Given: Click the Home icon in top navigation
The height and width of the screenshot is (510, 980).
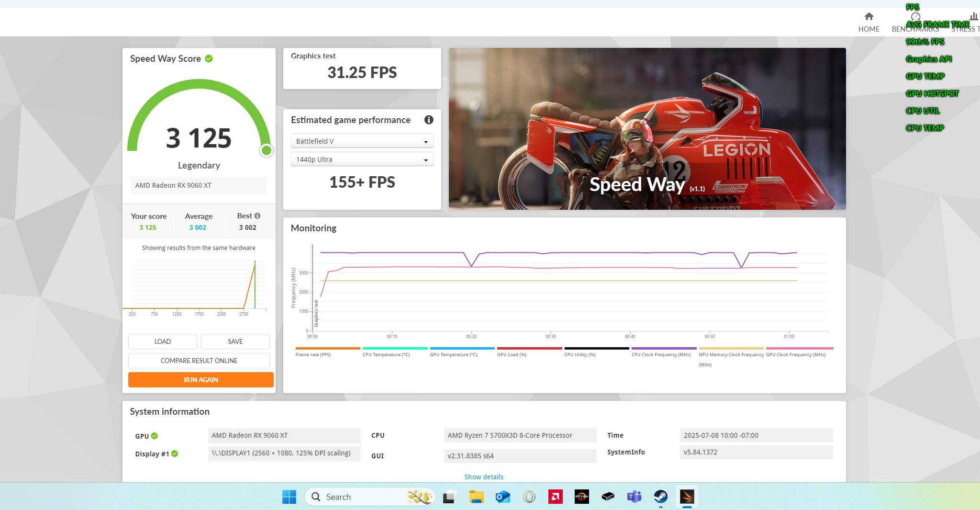Looking at the screenshot, I should point(869,17).
